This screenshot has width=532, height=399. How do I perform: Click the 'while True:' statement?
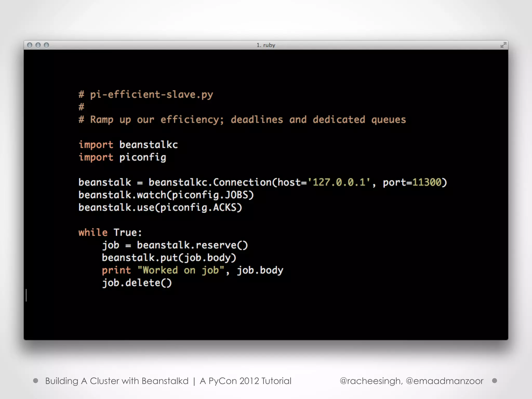(x=110, y=232)
